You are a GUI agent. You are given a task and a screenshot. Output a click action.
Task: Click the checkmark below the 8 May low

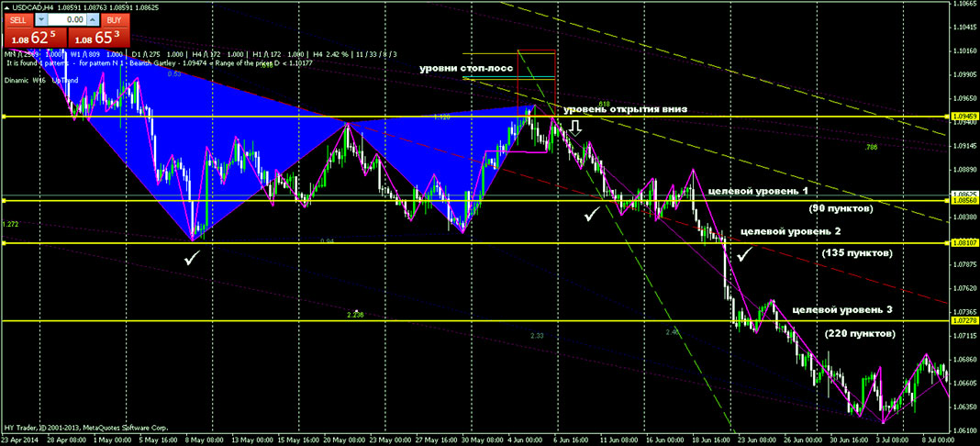click(192, 261)
